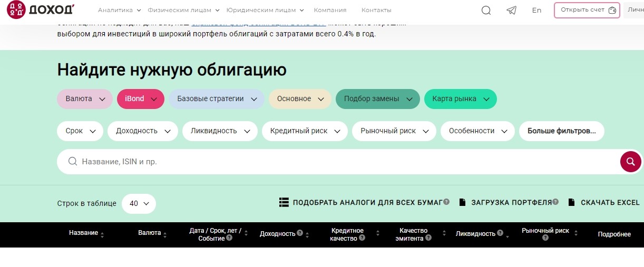
Task: Show Больше фильтров options
Action: (562, 131)
